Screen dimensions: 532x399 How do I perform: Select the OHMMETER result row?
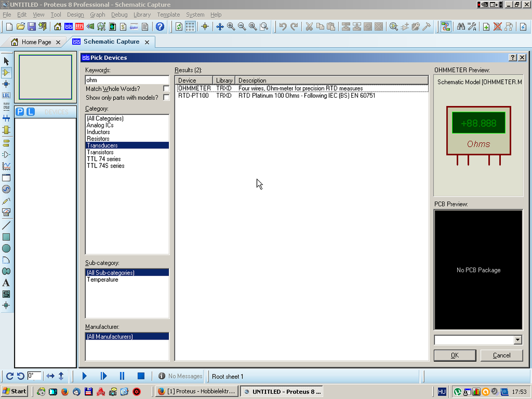302,88
